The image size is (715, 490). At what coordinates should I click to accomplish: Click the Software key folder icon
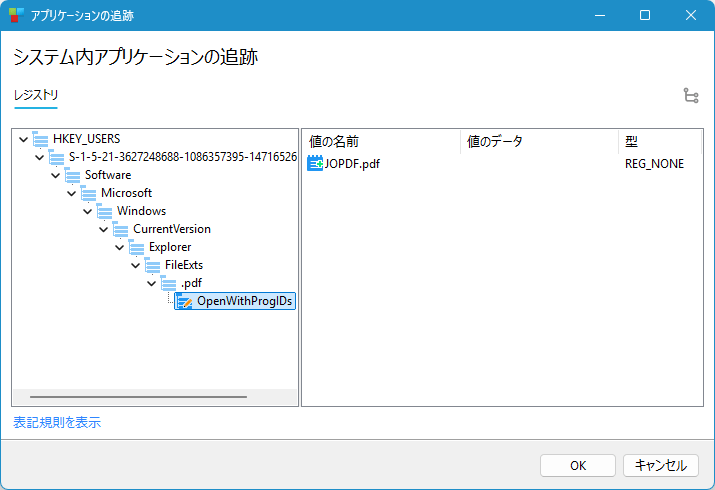pyautogui.click(x=73, y=175)
